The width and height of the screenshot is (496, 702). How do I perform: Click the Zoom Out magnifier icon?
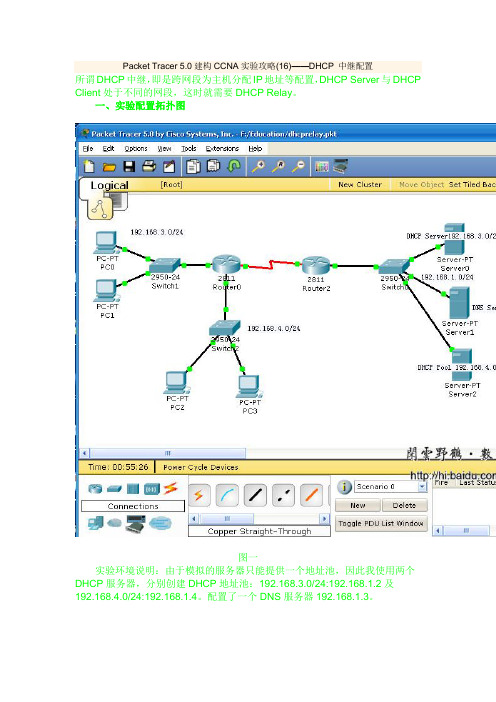(299, 167)
